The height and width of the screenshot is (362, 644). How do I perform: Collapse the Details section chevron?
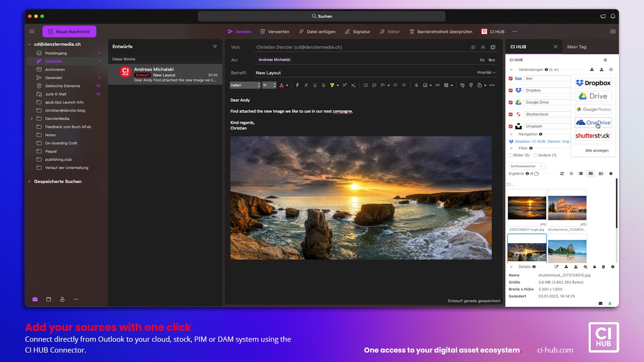coord(512,267)
